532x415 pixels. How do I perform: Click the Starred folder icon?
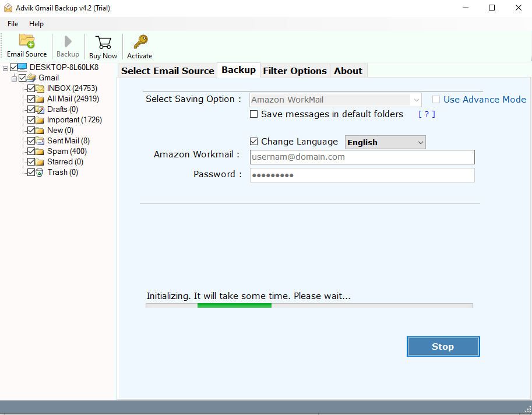(x=40, y=162)
